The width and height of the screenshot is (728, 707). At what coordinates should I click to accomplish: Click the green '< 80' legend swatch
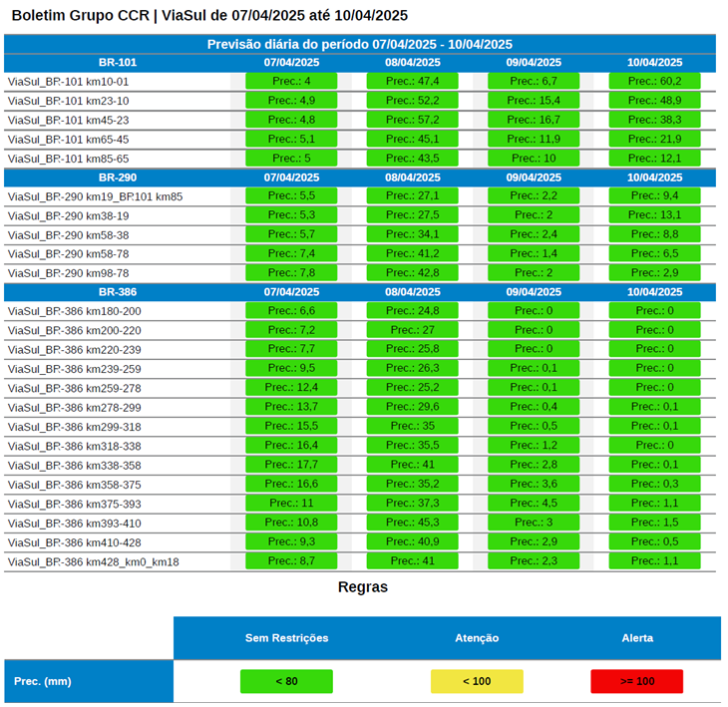tap(286, 681)
